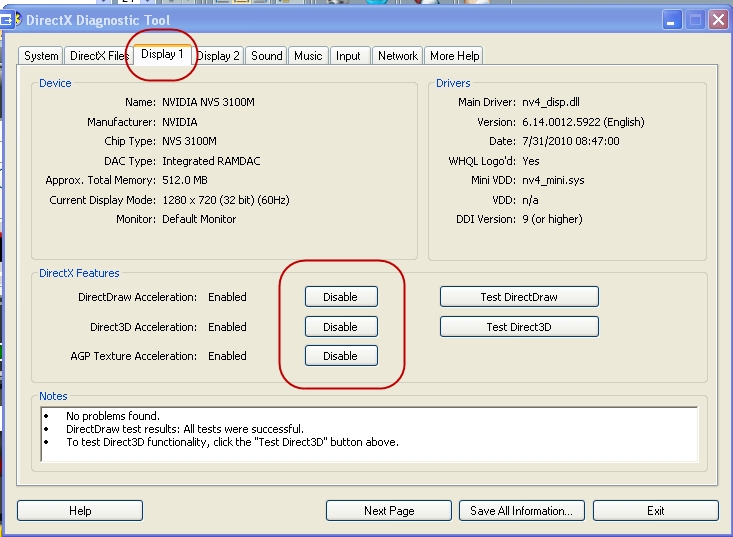
Task: Click inside the Notes text box
Action: (368, 433)
